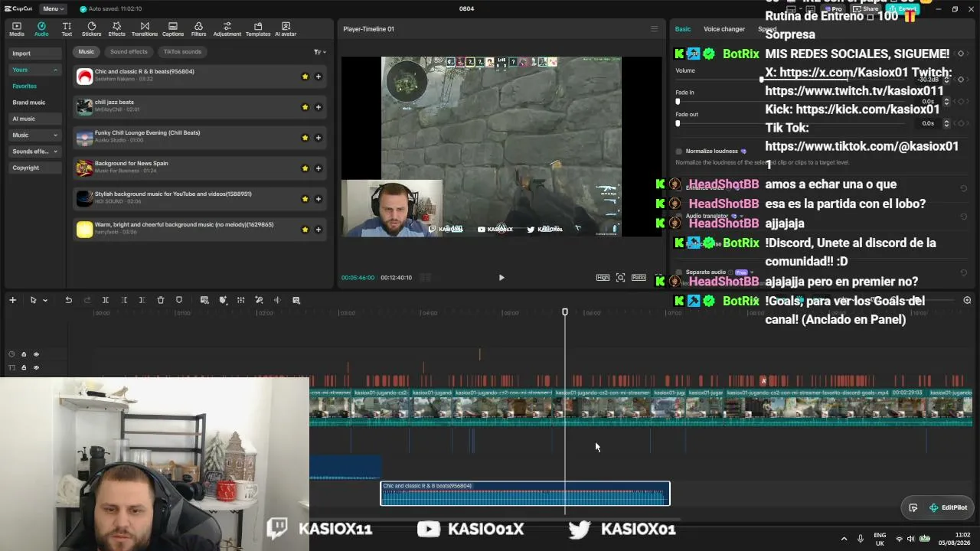
Task: Click the EditPilot button
Action: pos(948,507)
